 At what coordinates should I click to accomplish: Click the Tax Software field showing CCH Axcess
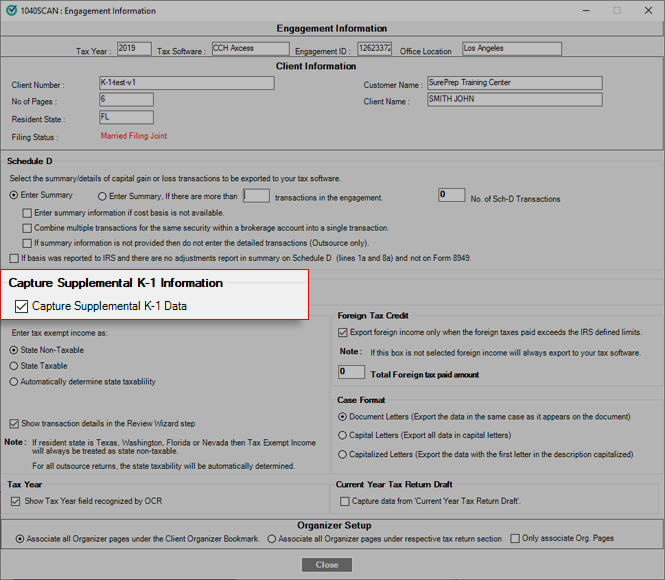click(x=251, y=48)
